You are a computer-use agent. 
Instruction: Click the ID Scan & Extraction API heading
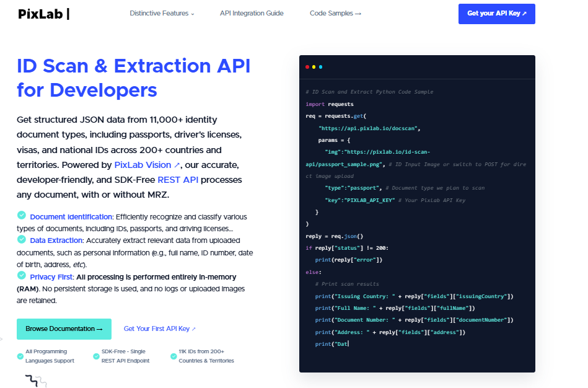coord(133,78)
